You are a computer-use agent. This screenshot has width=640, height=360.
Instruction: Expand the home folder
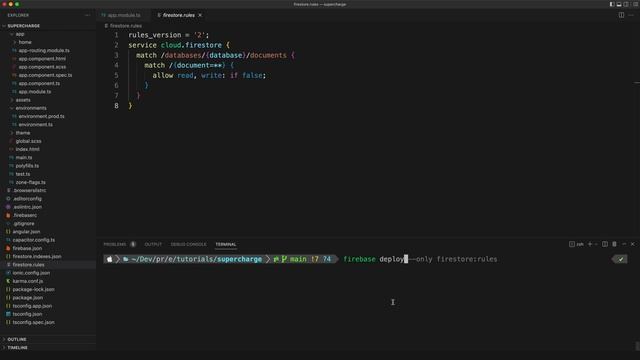coord(24,42)
